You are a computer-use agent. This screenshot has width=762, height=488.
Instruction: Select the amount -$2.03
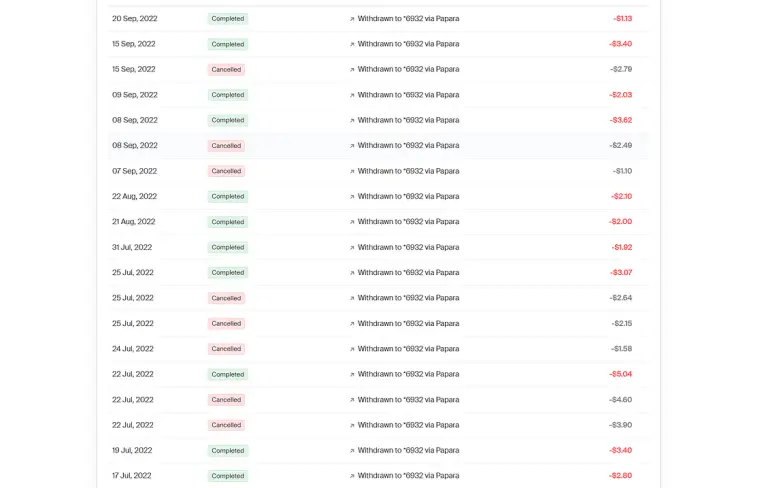click(x=621, y=95)
